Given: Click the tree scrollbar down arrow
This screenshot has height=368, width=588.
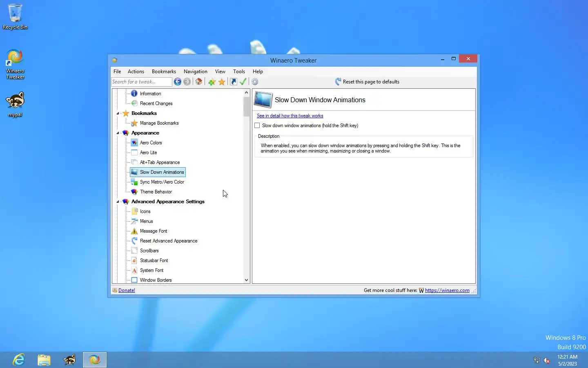Looking at the screenshot, I should [x=246, y=280].
